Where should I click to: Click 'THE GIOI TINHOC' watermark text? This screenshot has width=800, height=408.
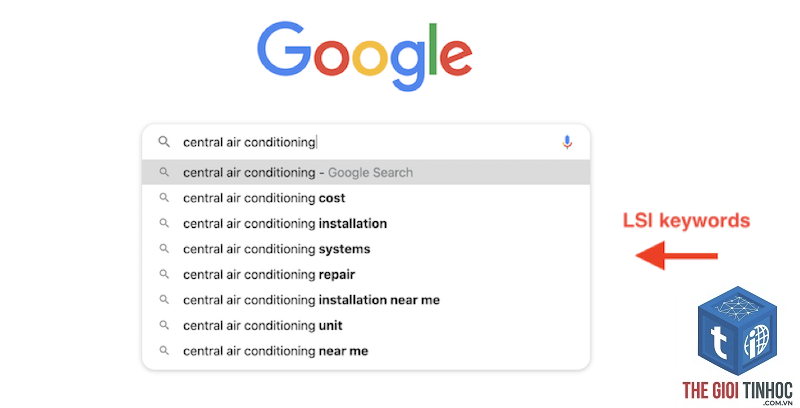tap(737, 391)
